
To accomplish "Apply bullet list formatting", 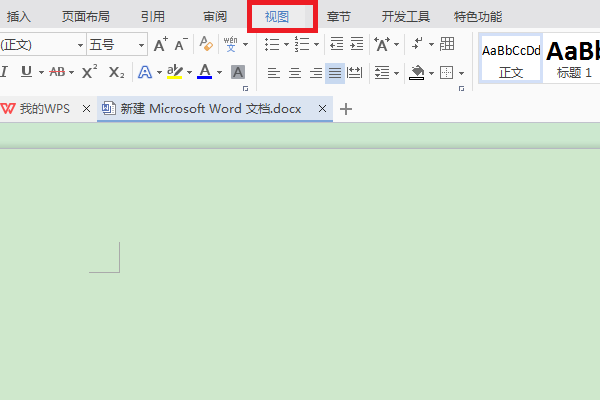I will click(272, 44).
